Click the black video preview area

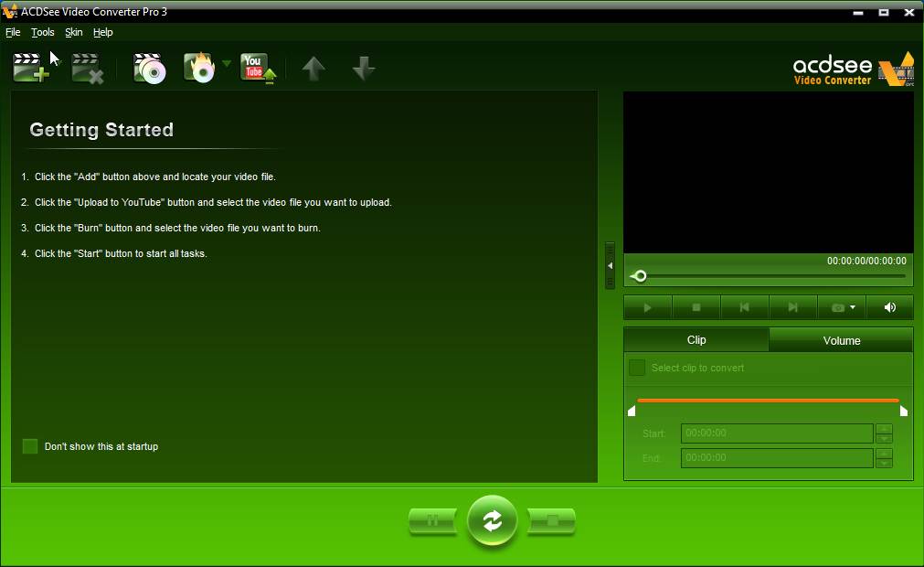[769, 173]
